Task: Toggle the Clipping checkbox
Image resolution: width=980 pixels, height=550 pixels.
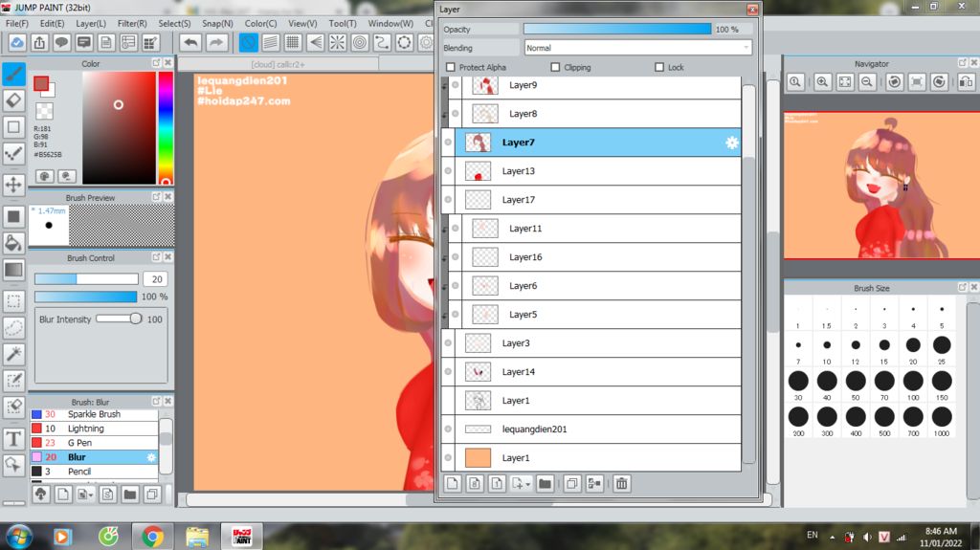Action: [x=555, y=67]
